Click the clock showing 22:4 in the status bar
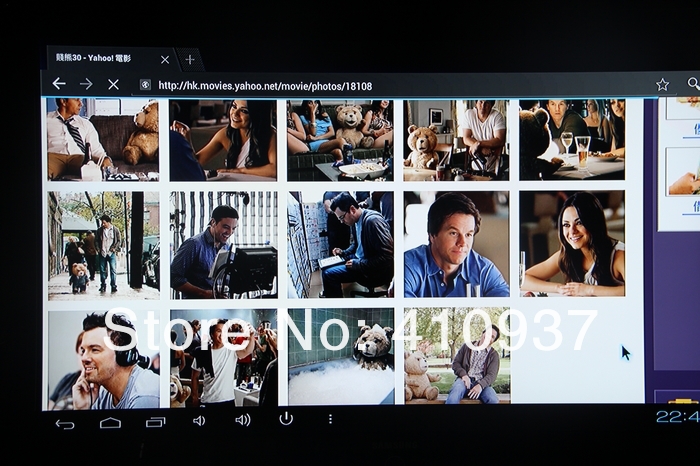Viewport: 700px width, 466px height. click(x=677, y=416)
